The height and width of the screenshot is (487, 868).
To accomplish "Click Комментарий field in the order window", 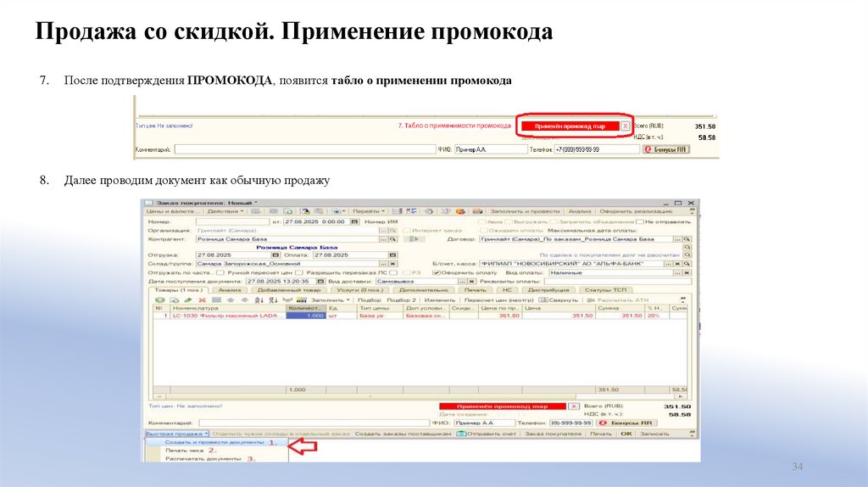I will 314,423.
